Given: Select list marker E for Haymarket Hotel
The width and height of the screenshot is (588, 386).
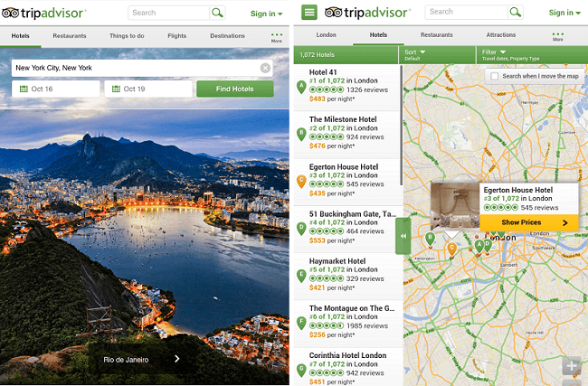Looking at the screenshot, I should pos(301,276).
